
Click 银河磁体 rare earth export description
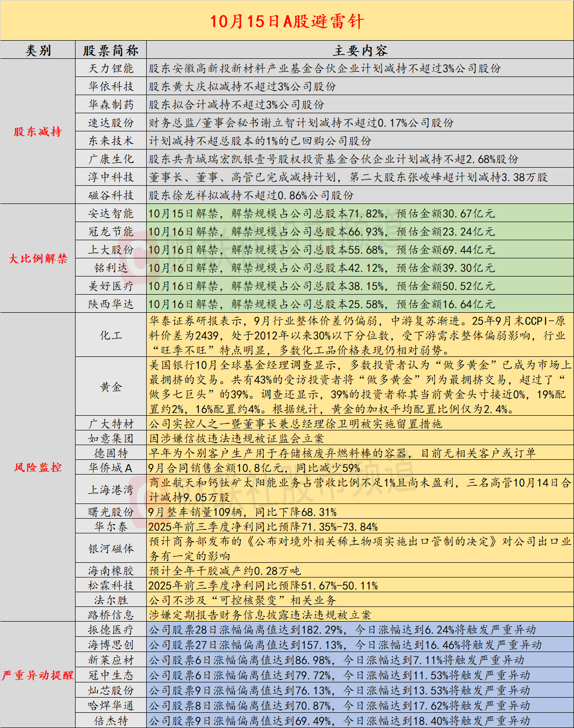click(360, 549)
